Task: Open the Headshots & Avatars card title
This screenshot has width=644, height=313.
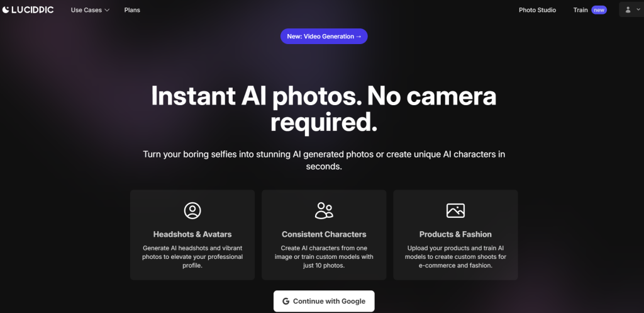Action: [192, 234]
